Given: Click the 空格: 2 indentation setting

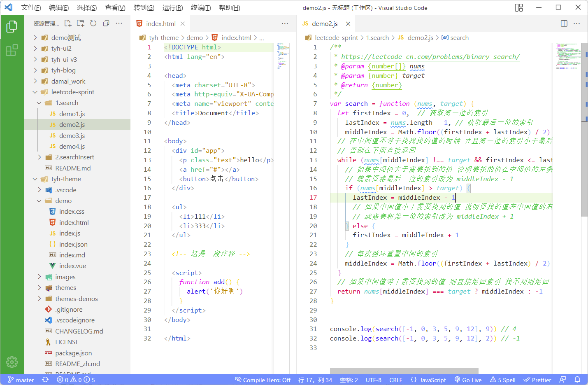Looking at the screenshot, I should pos(349,380).
